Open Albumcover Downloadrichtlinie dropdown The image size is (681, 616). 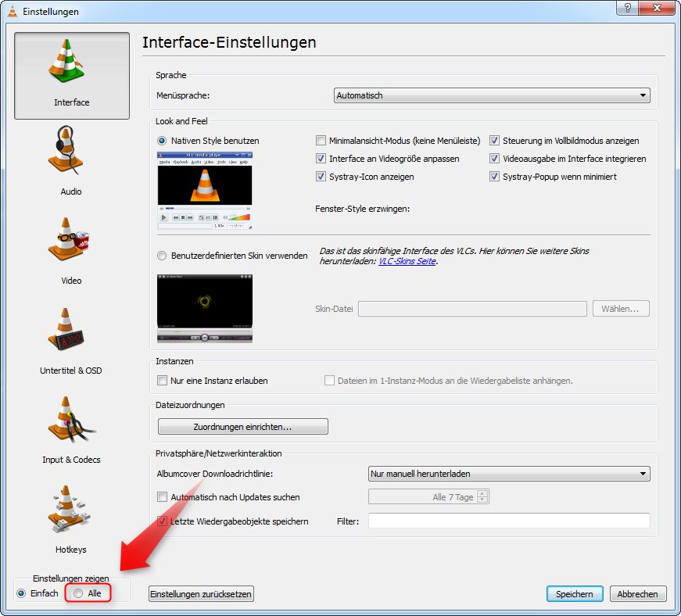coord(509,473)
